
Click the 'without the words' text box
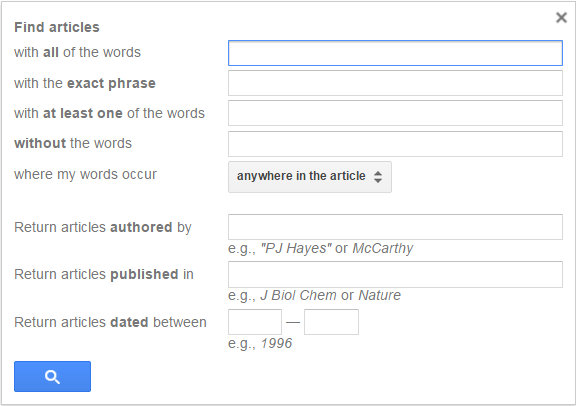tap(395, 144)
